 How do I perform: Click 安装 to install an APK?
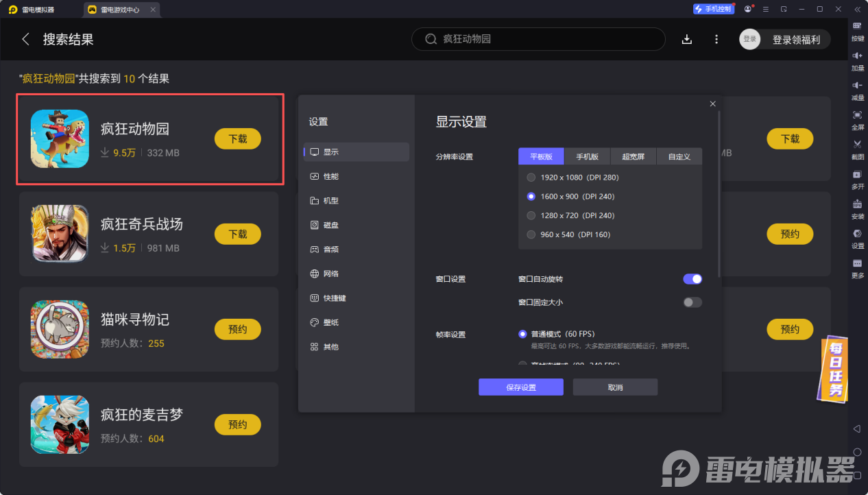(857, 208)
